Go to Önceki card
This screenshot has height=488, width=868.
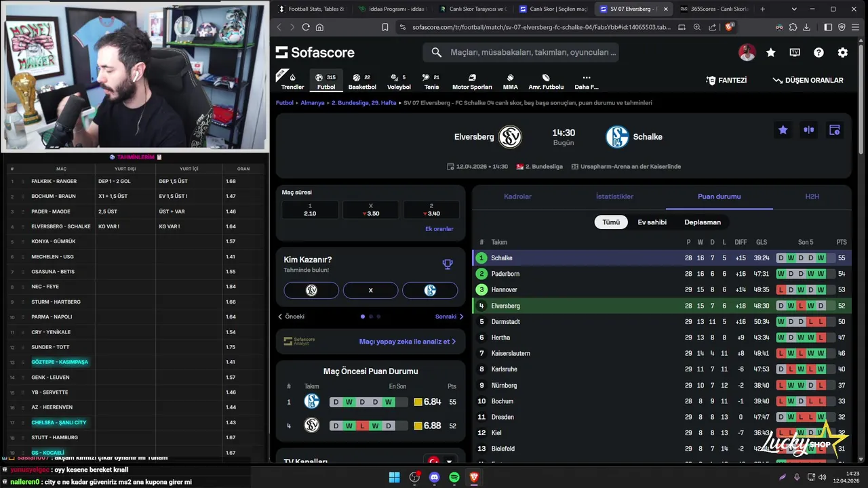[292, 317]
